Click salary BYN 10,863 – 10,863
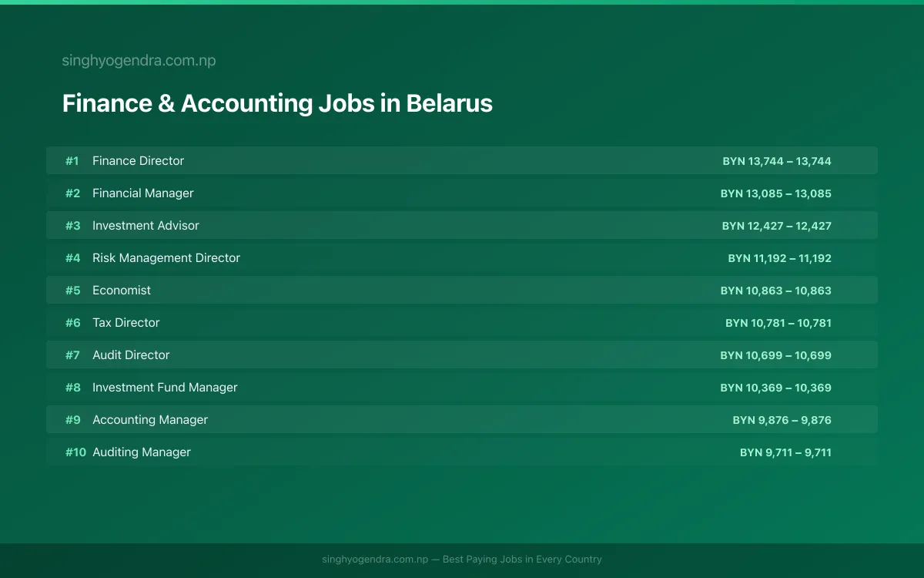The width and height of the screenshot is (924, 578). [x=776, y=291]
